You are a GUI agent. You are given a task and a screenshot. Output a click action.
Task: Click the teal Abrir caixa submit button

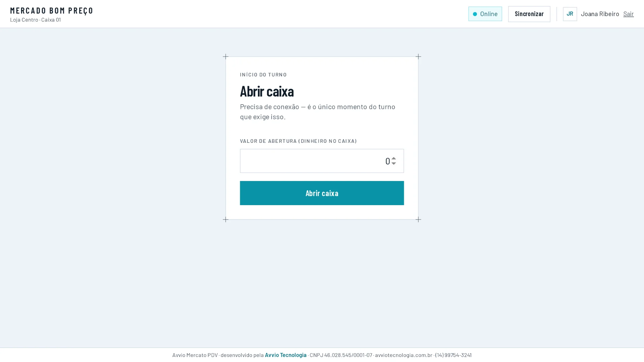pyautogui.click(x=322, y=193)
